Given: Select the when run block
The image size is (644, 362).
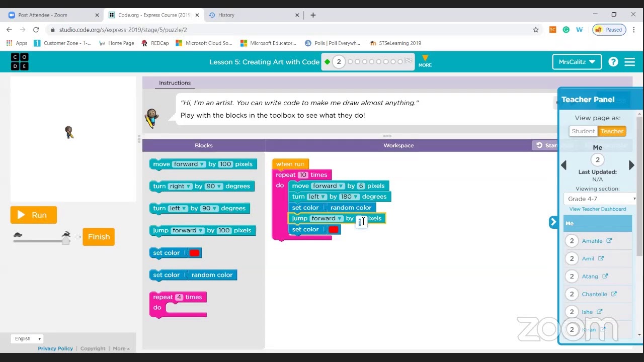Looking at the screenshot, I should pyautogui.click(x=290, y=164).
